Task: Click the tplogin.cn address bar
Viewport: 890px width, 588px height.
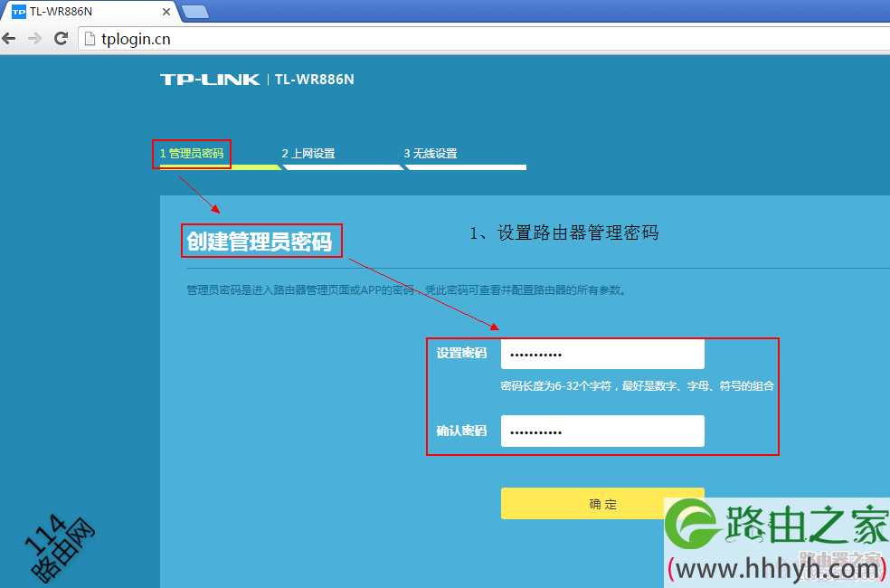Action: [482, 39]
